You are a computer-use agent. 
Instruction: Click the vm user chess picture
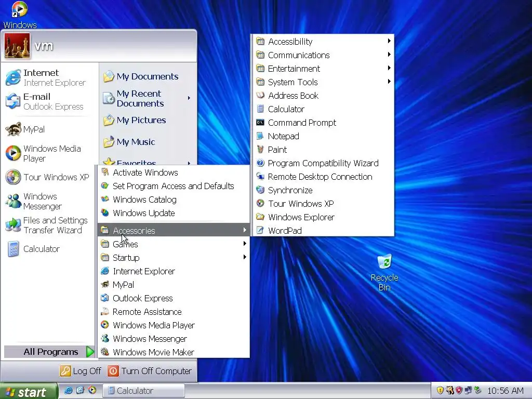(x=17, y=46)
